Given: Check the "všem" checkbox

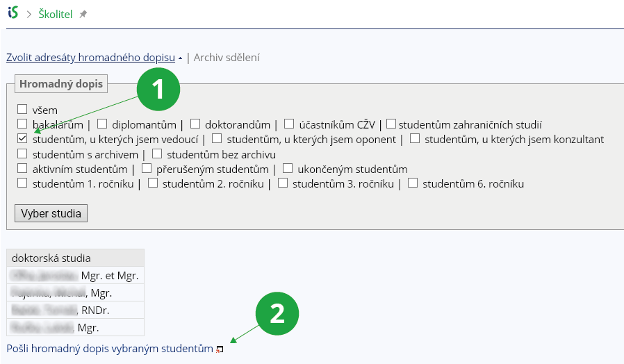Looking at the screenshot, I should 22,110.
